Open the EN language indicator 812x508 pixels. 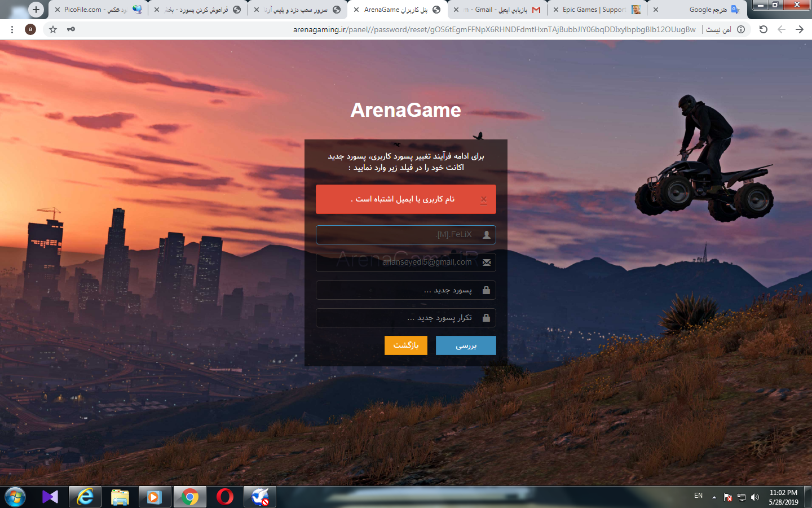(x=698, y=496)
